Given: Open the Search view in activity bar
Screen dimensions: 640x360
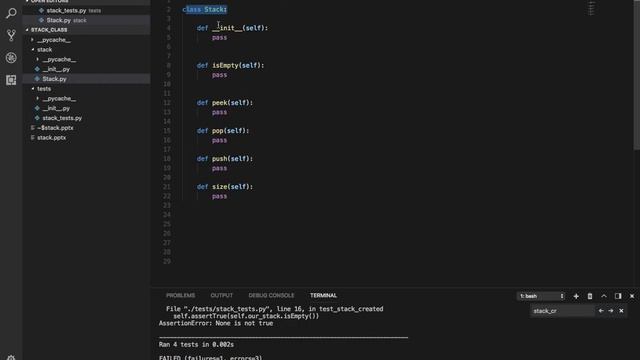Looking at the screenshot, I should (11, 13).
